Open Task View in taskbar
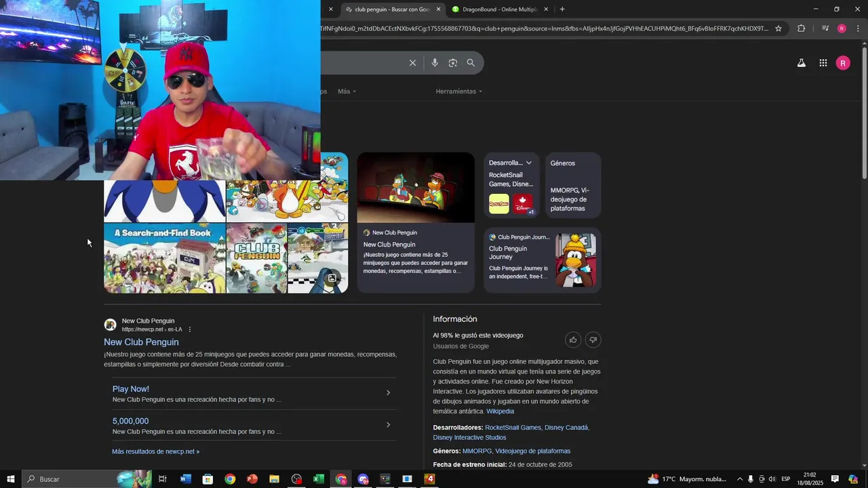 pyautogui.click(x=163, y=479)
